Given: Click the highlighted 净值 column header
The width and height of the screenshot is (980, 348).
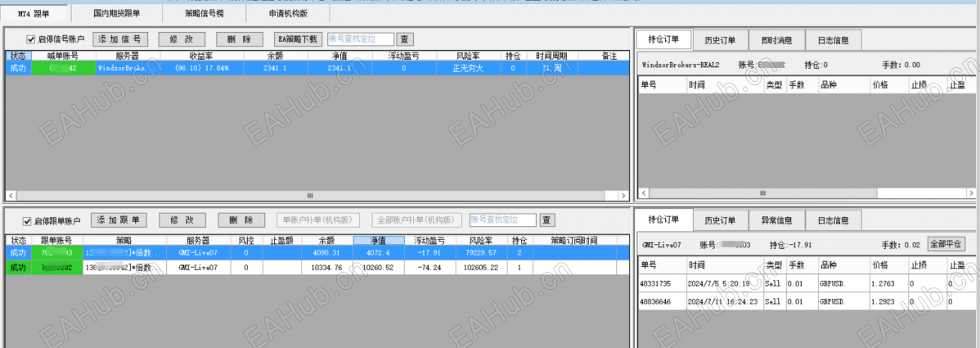Looking at the screenshot, I should [x=380, y=241].
